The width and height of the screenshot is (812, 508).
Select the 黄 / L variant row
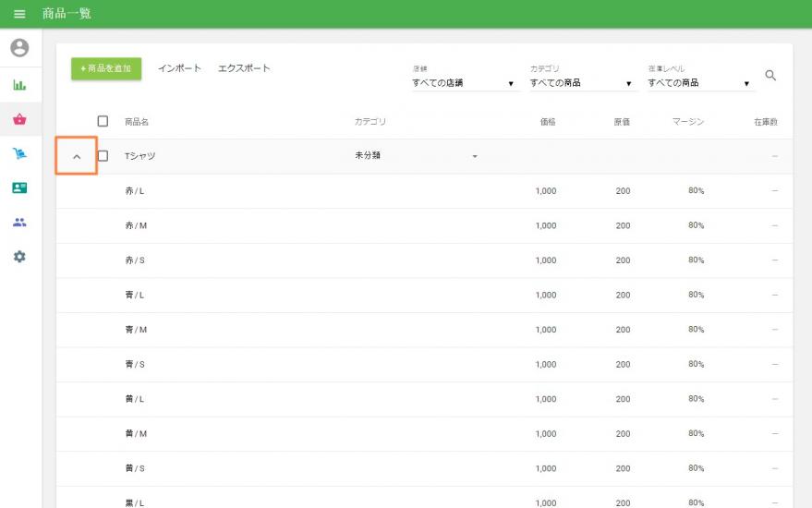(425, 399)
